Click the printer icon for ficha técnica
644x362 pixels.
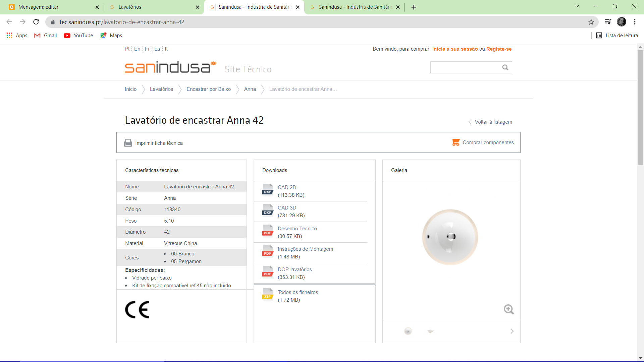128,143
